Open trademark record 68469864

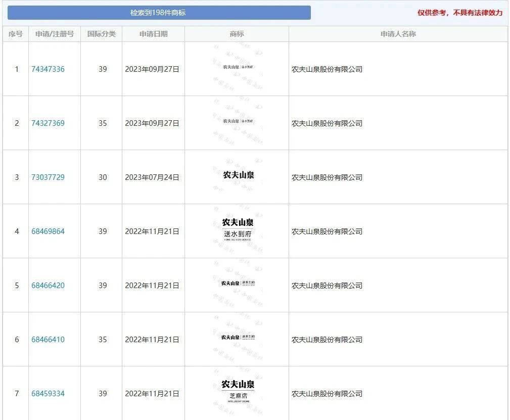tap(48, 231)
